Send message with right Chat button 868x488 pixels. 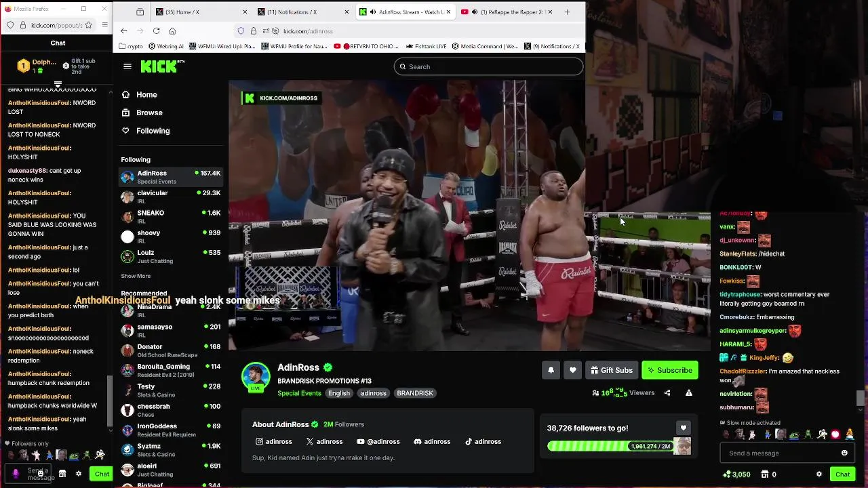(842, 474)
